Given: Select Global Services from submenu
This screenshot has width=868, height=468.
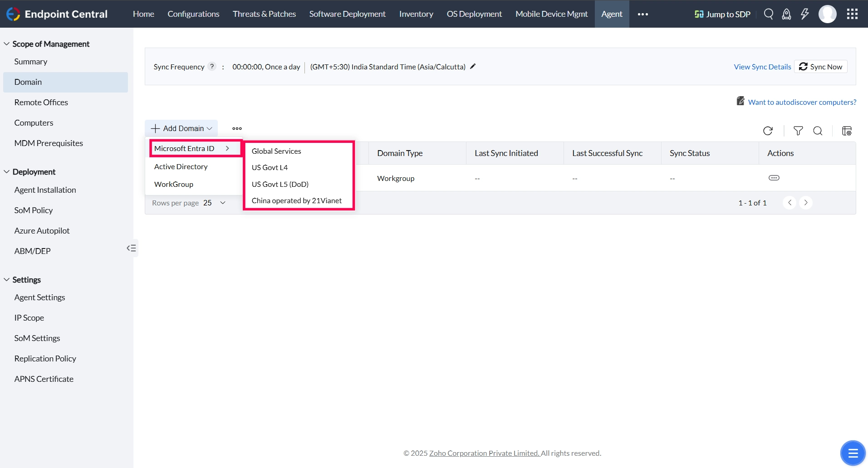Looking at the screenshot, I should (x=276, y=151).
